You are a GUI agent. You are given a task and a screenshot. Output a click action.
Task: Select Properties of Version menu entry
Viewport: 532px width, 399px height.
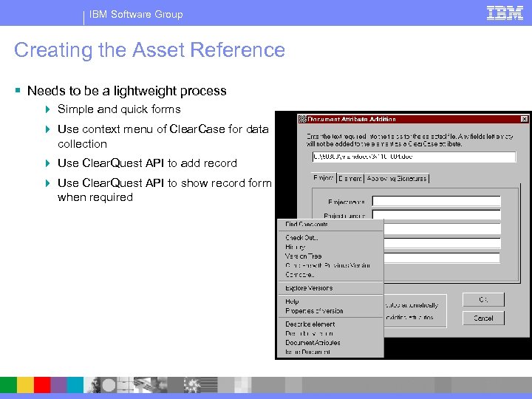(x=330, y=311)
